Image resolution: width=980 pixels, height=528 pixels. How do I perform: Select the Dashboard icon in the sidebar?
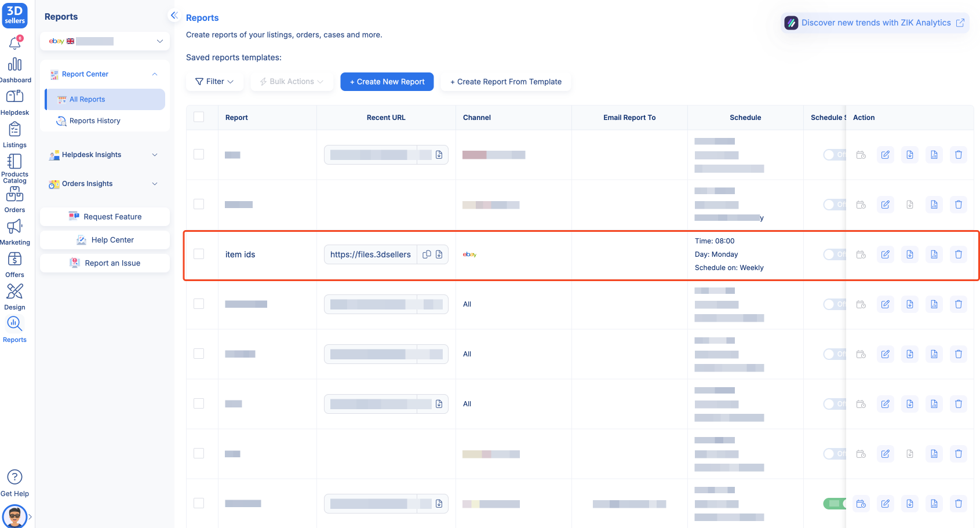coord(14,65)
